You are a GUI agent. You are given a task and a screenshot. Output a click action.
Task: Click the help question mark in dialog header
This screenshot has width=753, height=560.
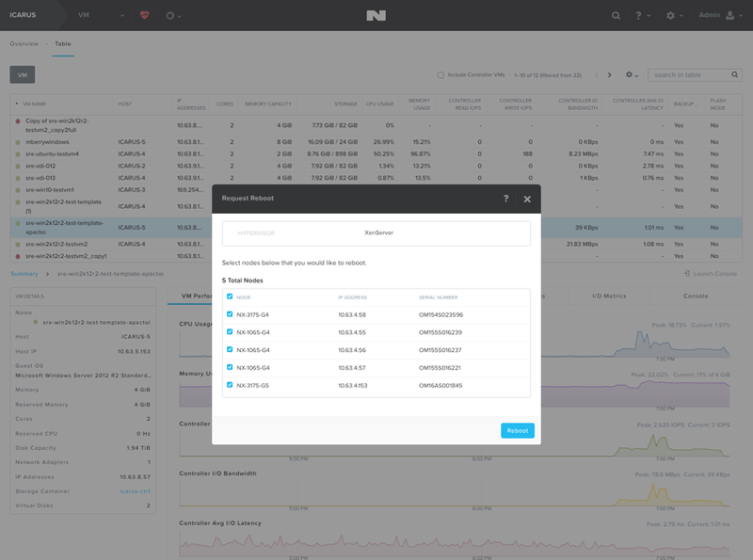pyautogui.click(x=505, y=199)
